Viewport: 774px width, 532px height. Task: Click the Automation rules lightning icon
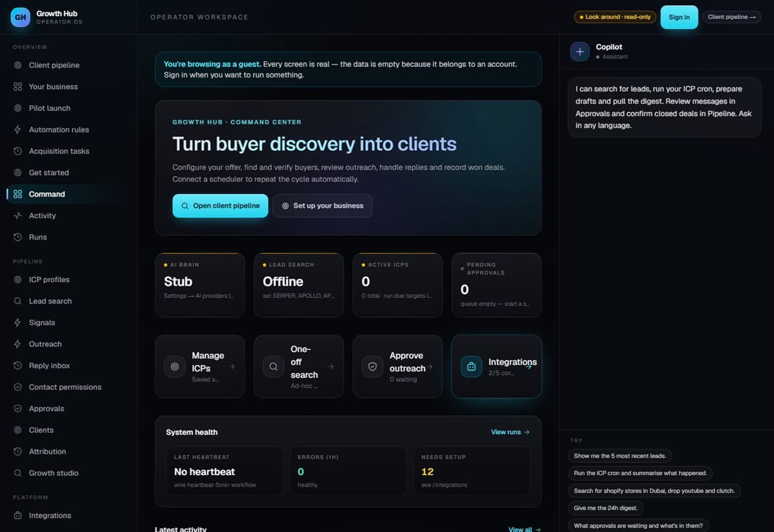(18, 130)
